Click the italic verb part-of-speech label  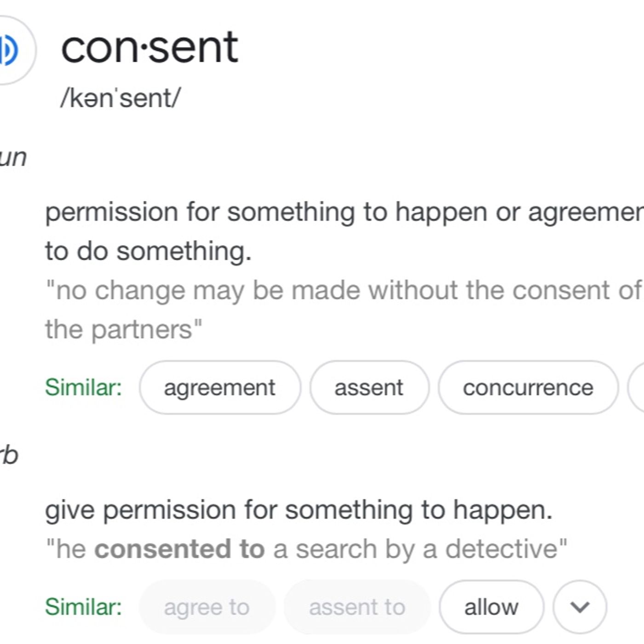click(x=9, y=455)
